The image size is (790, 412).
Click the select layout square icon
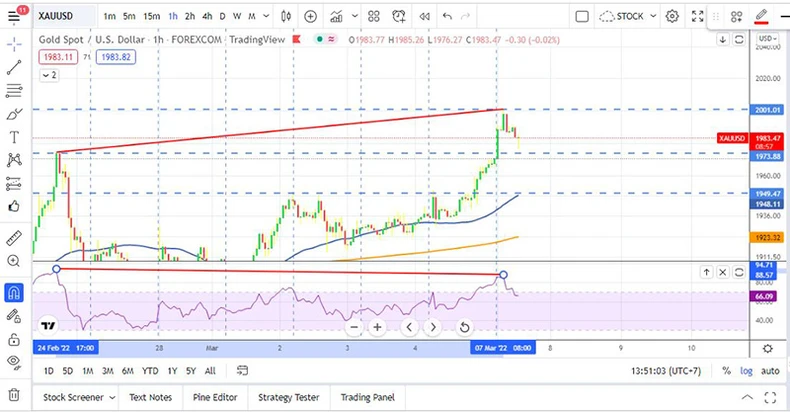[x=582, y=17]
